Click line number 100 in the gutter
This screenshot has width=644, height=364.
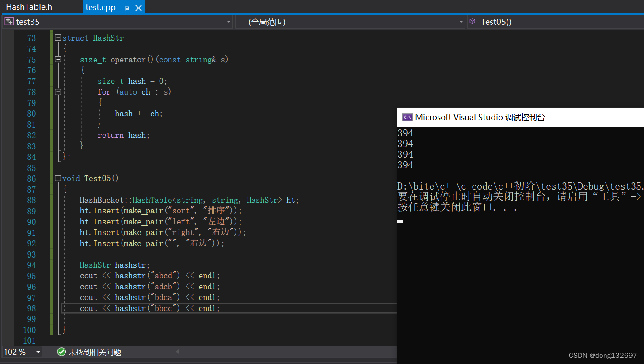tap(29, 330)
